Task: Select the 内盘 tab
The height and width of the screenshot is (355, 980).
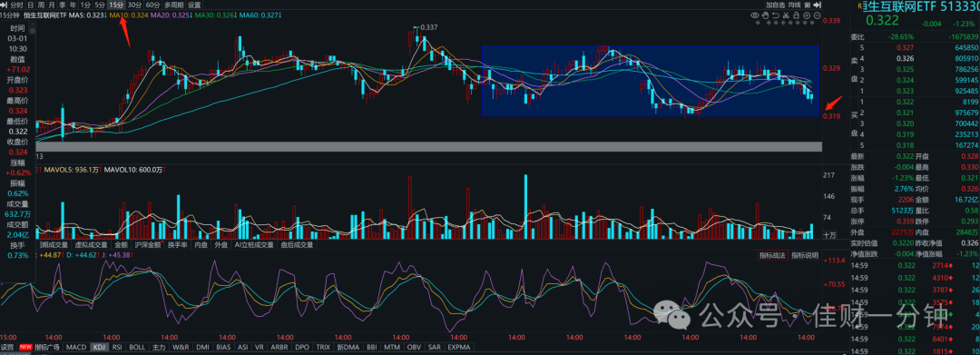Action: (x=201, y=245)
